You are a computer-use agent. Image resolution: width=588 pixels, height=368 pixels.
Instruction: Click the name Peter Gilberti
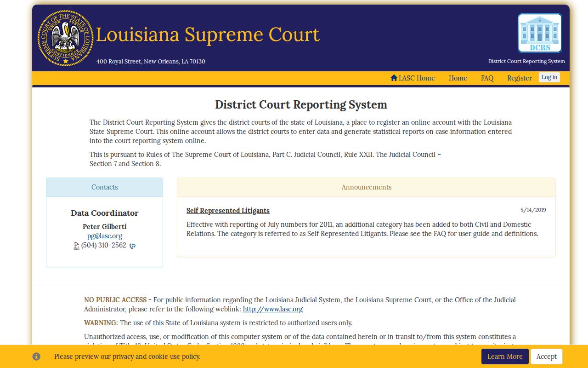click(105, 227)
